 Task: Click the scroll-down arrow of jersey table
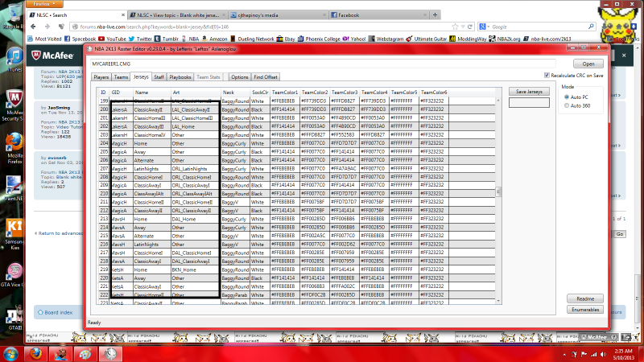(x=498, y=301)
